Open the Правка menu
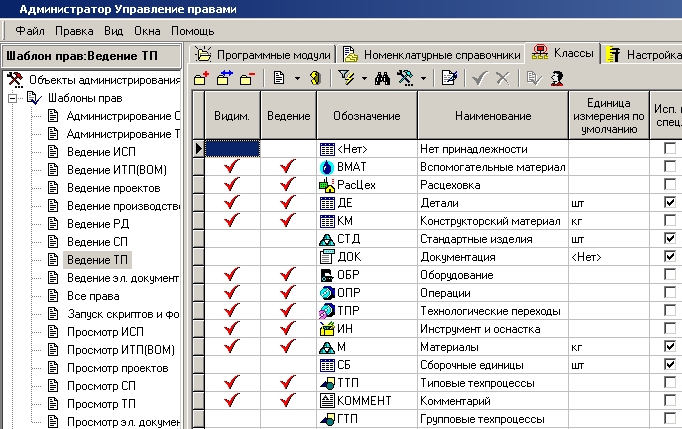 [74, 31]
